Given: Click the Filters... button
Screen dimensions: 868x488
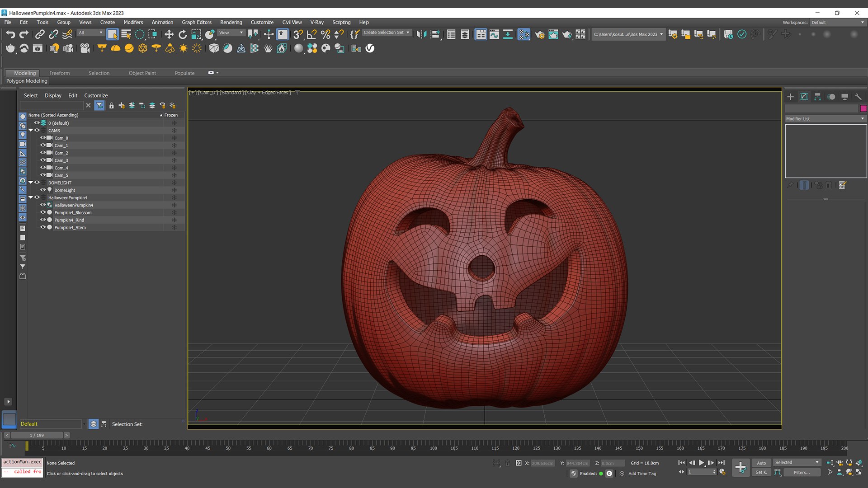Looking at the screenshot, I should [x=802, y=473].
